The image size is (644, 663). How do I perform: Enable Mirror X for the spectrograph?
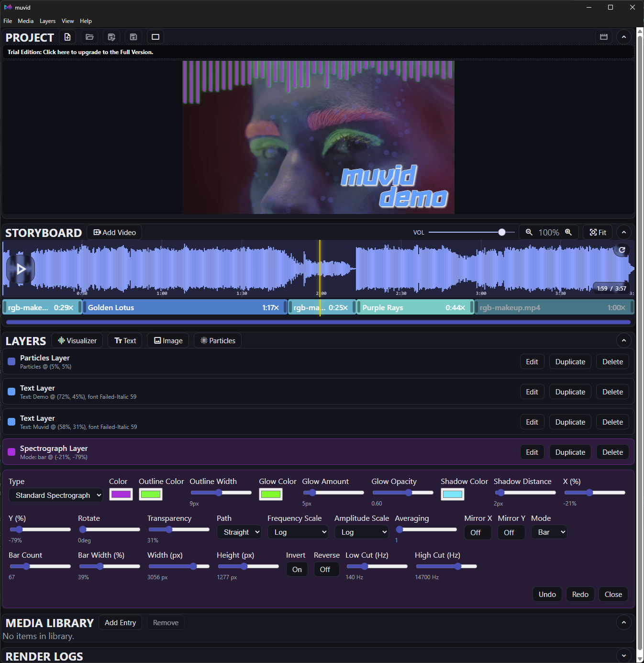pyautogui.click(x=477, y=532)
